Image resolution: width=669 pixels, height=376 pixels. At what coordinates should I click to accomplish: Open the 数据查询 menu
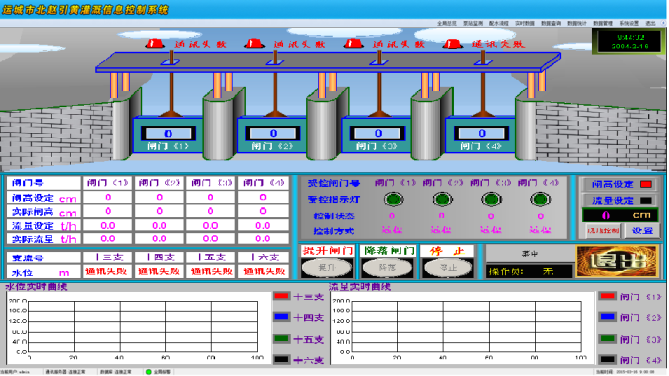551,23
